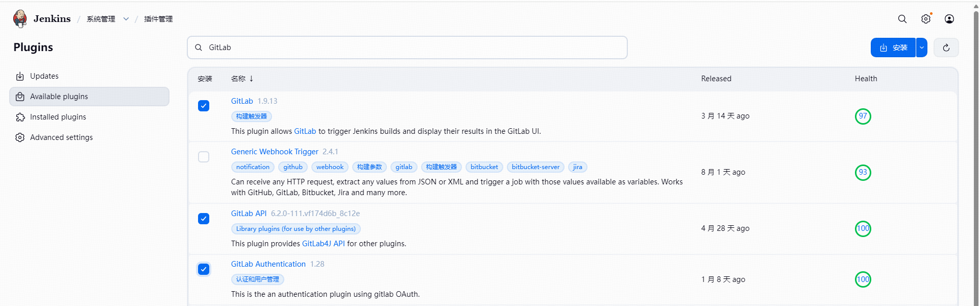
Task: Open the install button dropdown arrow
Action: 922,48
